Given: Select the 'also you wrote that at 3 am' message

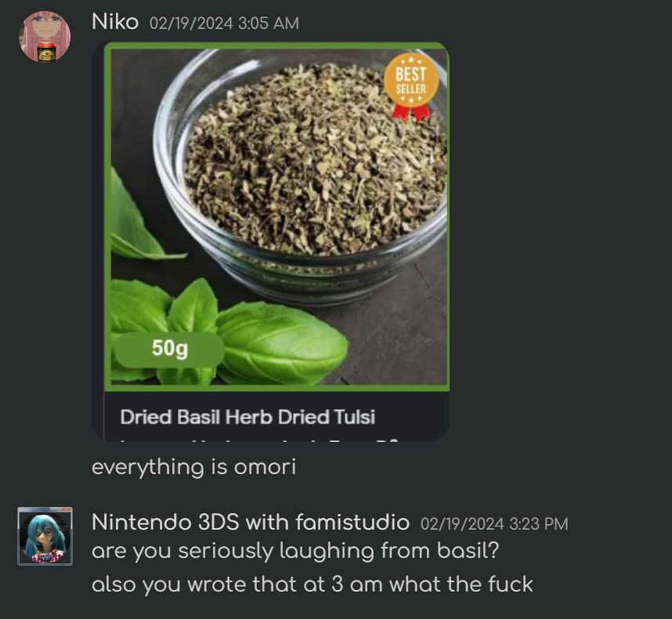Looking at the screenshot, I should 312,585.
